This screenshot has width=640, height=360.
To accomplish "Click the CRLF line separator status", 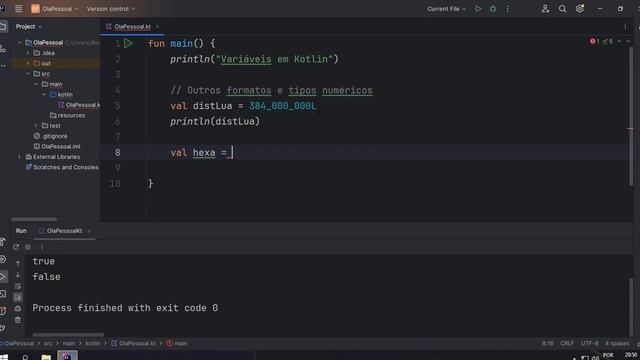I will (x=567, y=343).
